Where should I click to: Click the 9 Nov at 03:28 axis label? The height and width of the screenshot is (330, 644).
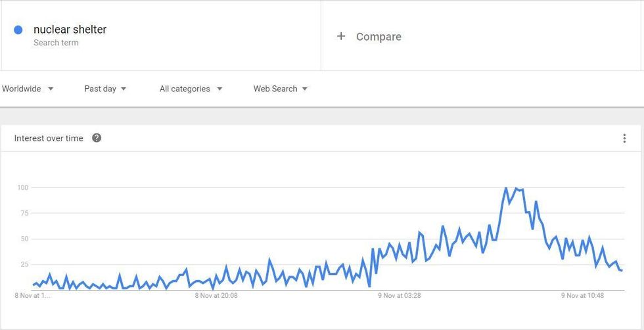pos(400,295)
